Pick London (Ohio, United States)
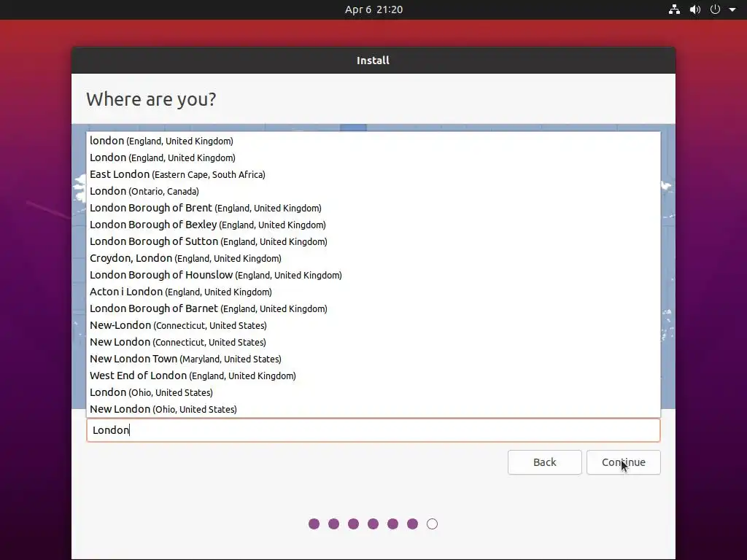Screen dimensions: 747x560 [x=373, y=392]
